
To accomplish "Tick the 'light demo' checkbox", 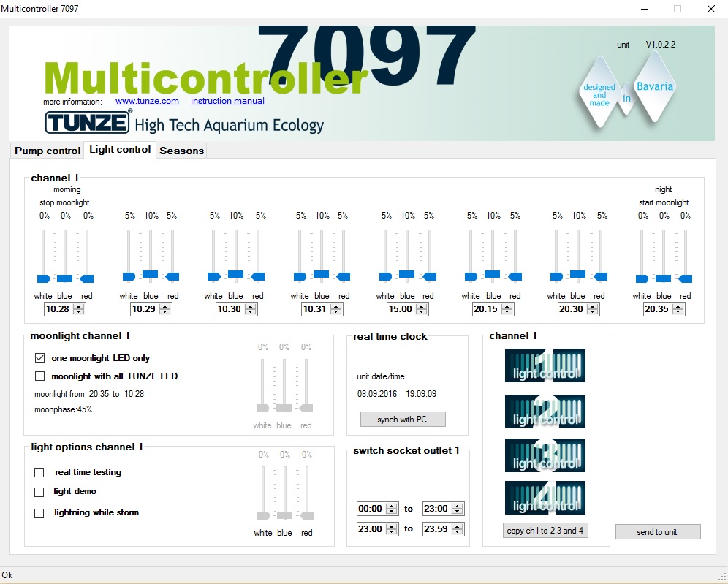I will tap(39, 492).
